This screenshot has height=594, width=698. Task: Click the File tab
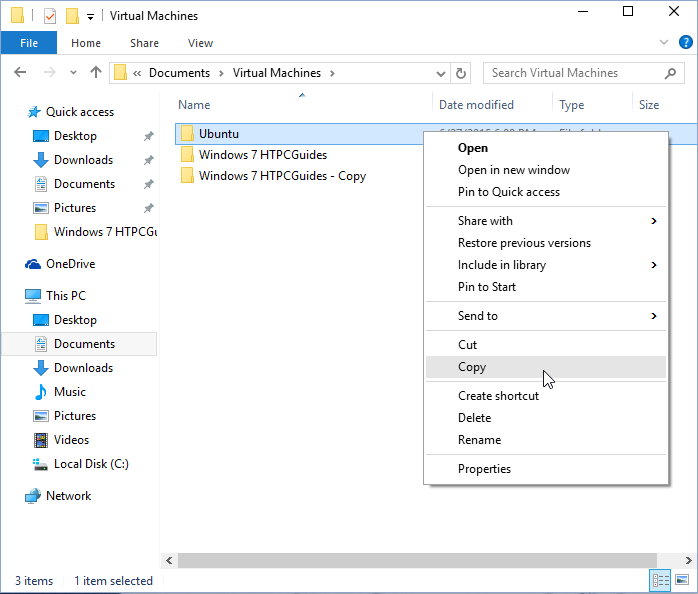pyautogui.click(x=29, y=43)
